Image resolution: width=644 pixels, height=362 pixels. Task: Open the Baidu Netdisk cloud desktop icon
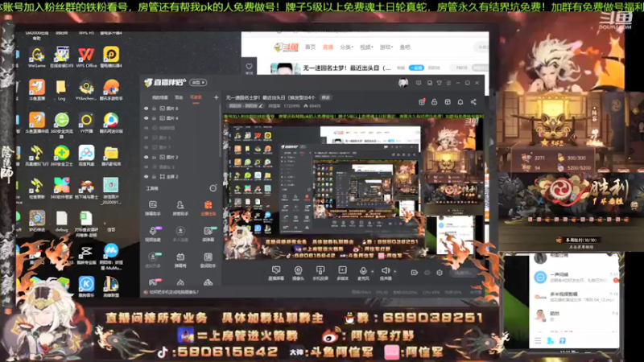86,155
